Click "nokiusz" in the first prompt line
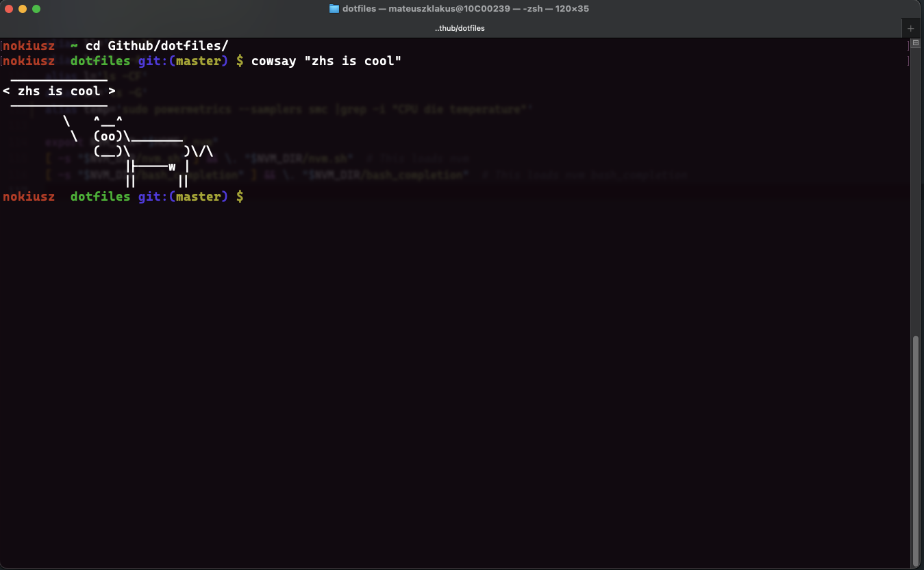The width and height of the screenshot is (924, 570). 29,46
